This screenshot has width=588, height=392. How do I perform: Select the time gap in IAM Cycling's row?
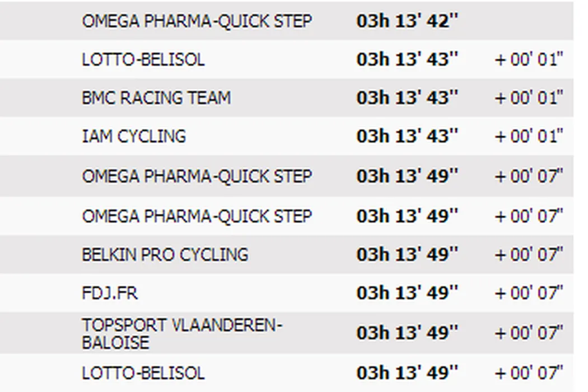coord(529,137)
